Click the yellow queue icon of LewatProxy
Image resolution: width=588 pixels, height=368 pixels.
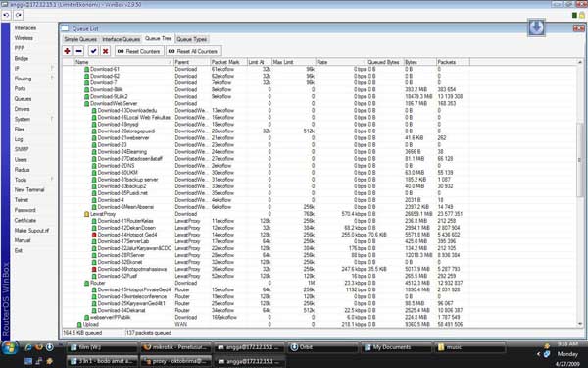86,214
